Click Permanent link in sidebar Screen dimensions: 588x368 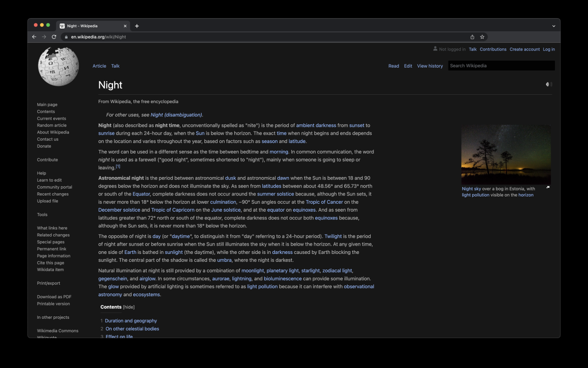pos(51,248)
